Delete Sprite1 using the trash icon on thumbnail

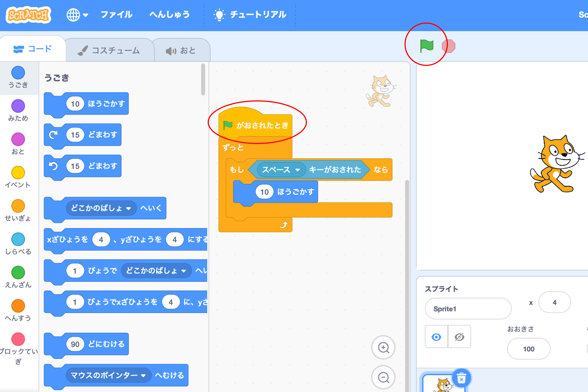pos(461,378)
